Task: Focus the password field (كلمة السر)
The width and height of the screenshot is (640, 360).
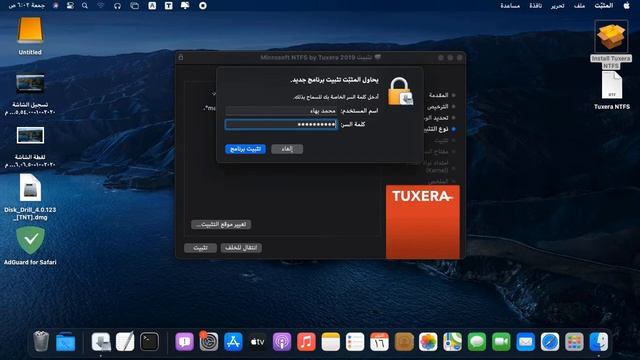Action: 281,124
